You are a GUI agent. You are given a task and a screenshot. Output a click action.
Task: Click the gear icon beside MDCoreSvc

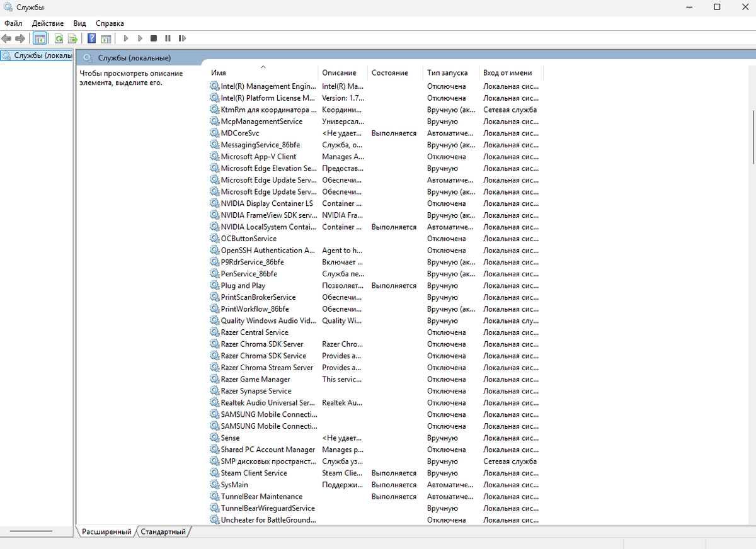point(215,133)
